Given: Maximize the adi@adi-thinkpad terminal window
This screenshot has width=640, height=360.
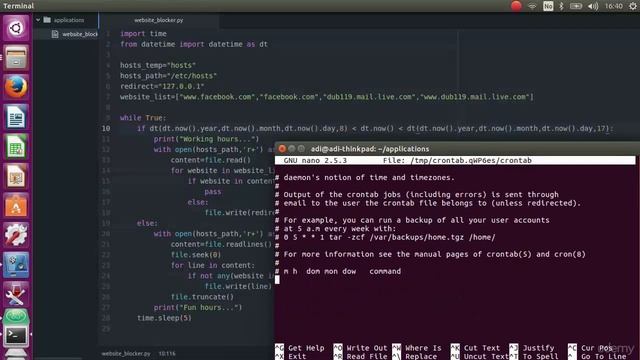Looking at the screenshot, I should (x=301, y=149).
